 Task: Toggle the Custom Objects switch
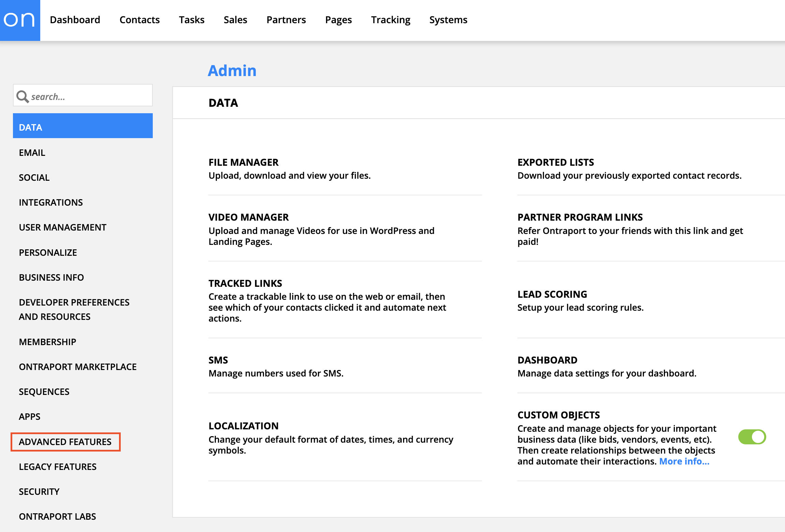pyautogui.click(x=752, y=437)
